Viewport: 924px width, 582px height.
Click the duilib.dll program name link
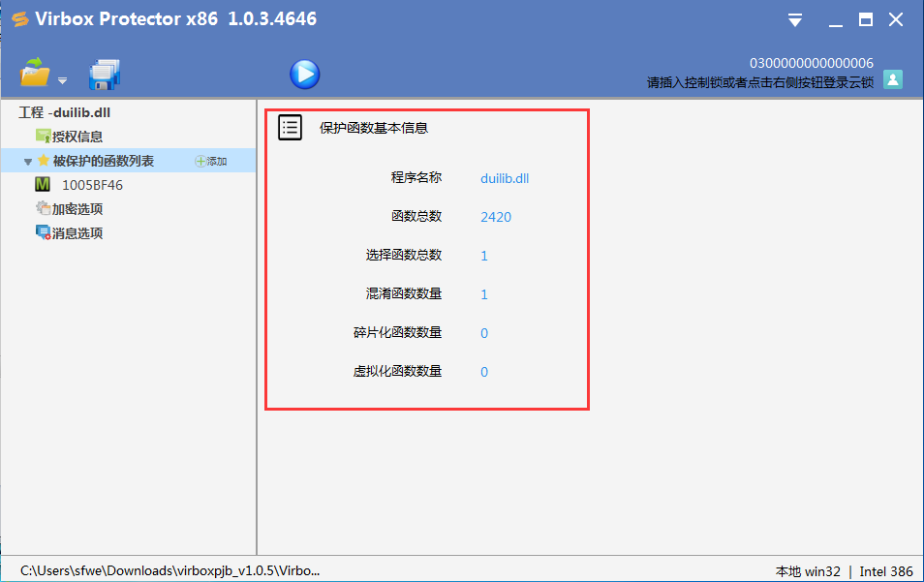point(505,178)
